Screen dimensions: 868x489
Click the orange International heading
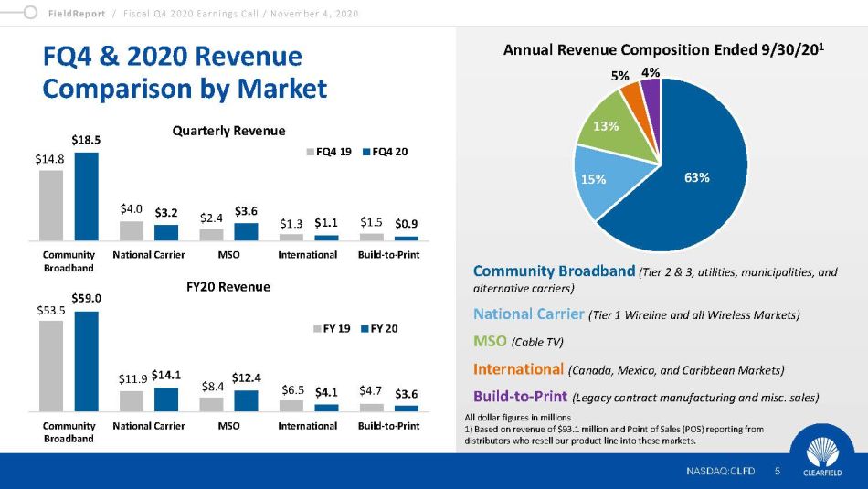(x=518, y=369)
